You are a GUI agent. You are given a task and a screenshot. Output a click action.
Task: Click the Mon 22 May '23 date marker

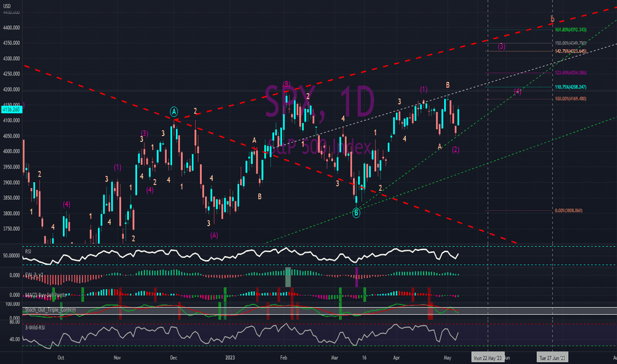tap(488, 358)
